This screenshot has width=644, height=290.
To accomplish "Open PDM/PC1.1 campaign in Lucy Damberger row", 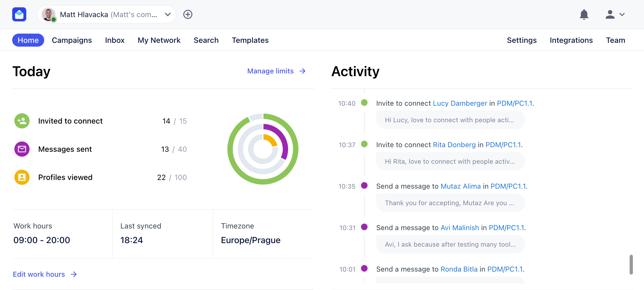I will pos(514,103).
